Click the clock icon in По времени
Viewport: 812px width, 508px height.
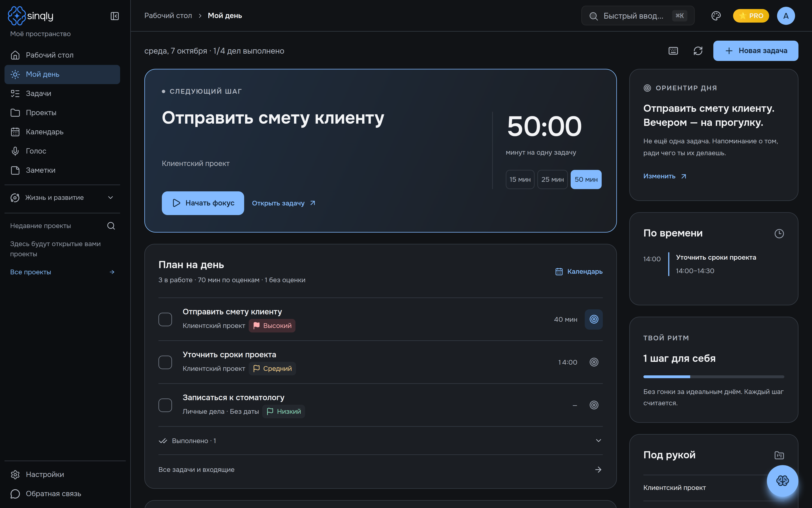779,233
